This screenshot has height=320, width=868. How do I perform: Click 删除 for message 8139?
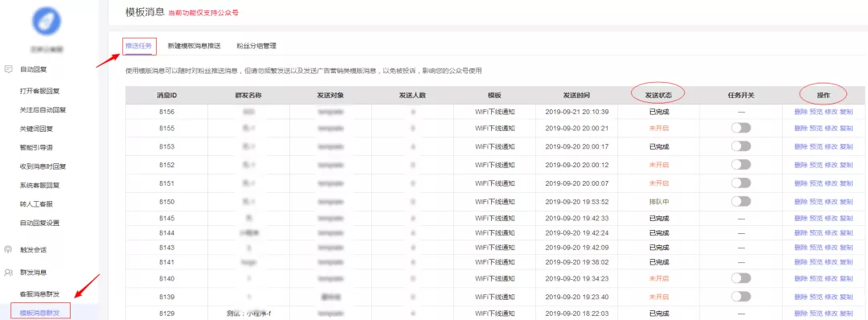[800, 296]
